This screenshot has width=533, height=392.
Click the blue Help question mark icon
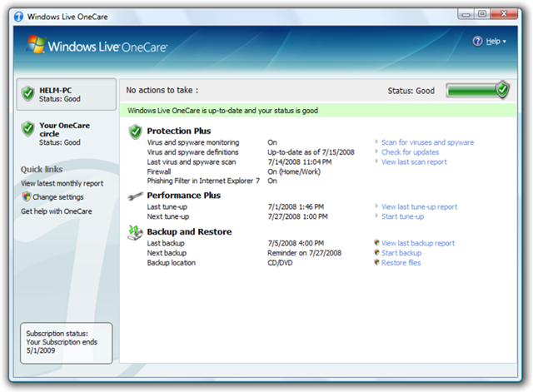(477, 41)
